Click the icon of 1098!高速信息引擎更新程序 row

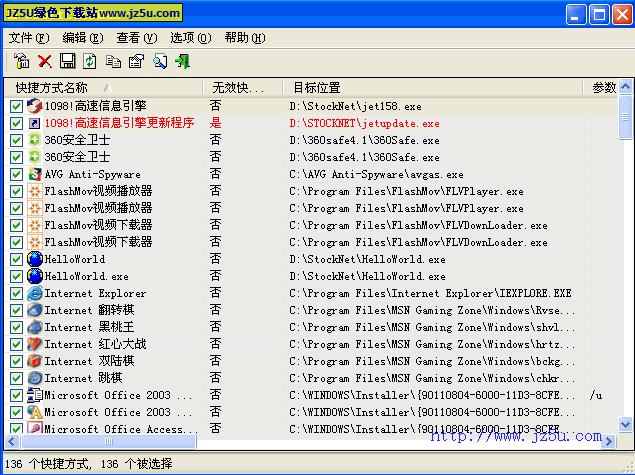[34, 123]
